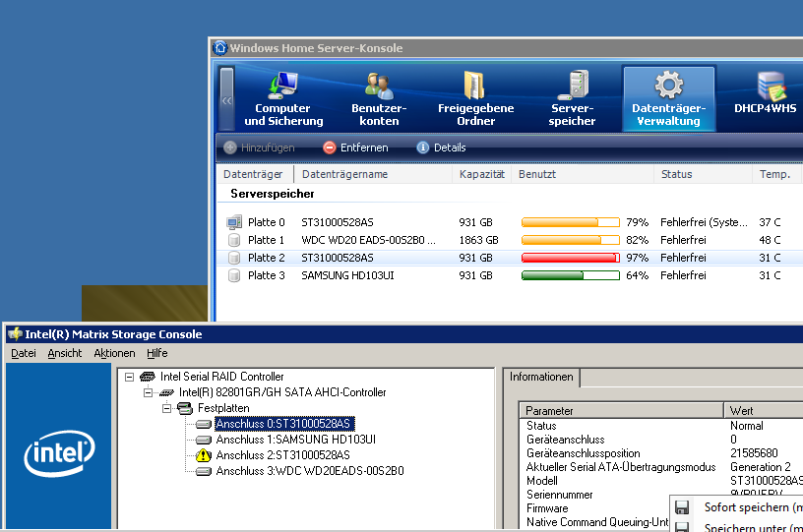Open the Aktionen menu
The width and height of the screenshot is (803, 532).
(114, 353)
